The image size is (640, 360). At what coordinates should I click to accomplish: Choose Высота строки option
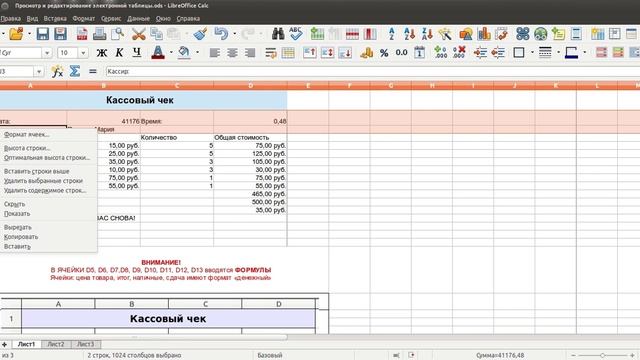[49, 148]
